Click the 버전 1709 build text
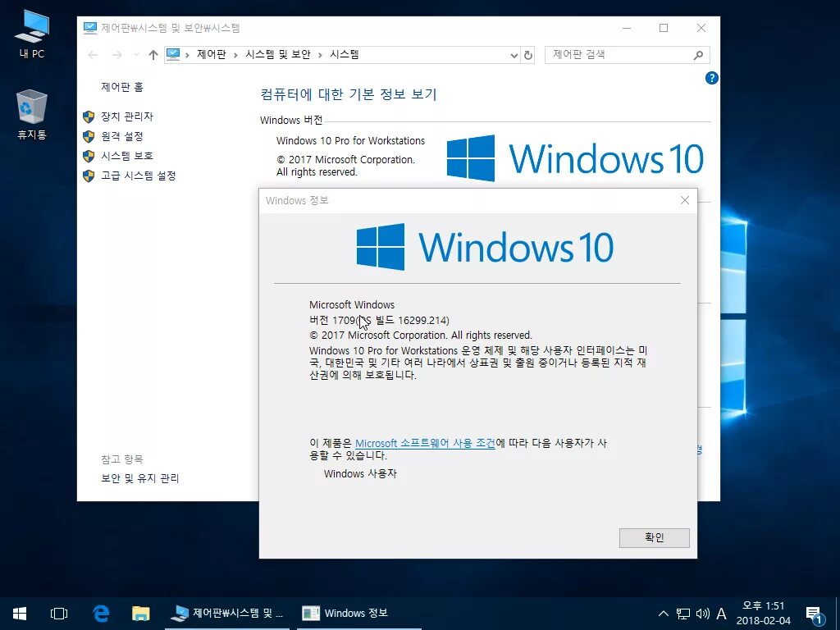The image size is (840, 630). click(x=379, y=321)
